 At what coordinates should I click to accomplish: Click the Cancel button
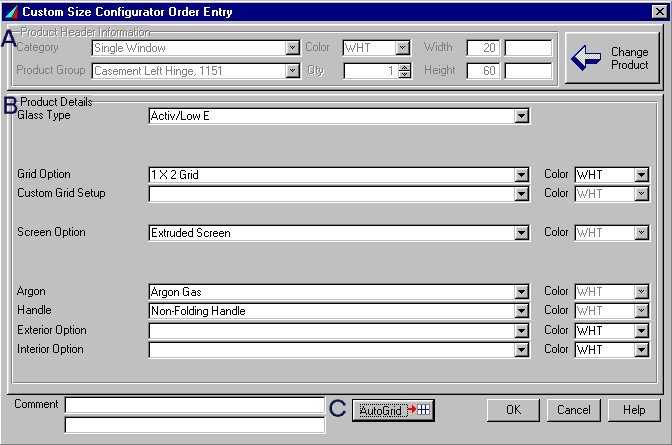[x=573, y=410]
